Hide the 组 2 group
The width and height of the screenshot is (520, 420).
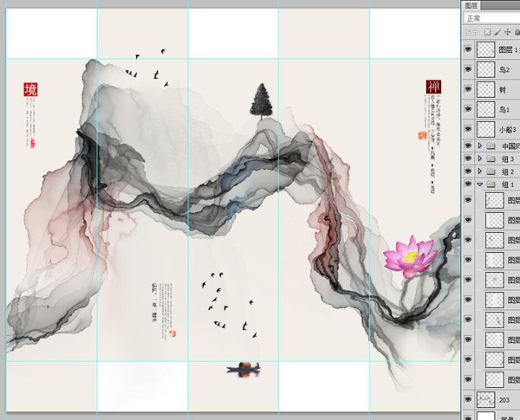[468, 171]
